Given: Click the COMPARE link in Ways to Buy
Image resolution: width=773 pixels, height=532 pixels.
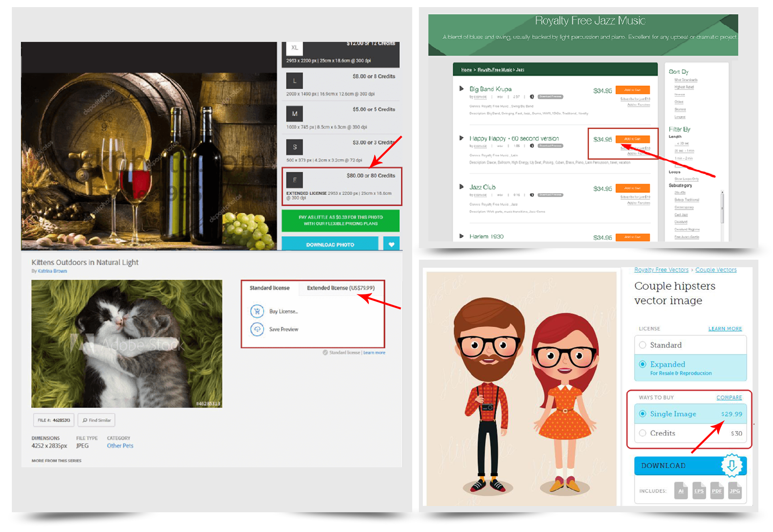Looking at the screenshot, I should coord(729,397).
